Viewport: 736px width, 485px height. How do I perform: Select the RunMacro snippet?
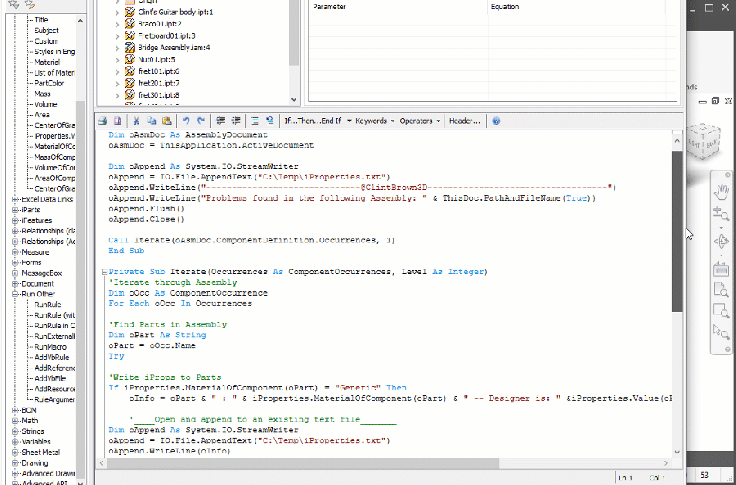tap(51, 345)
